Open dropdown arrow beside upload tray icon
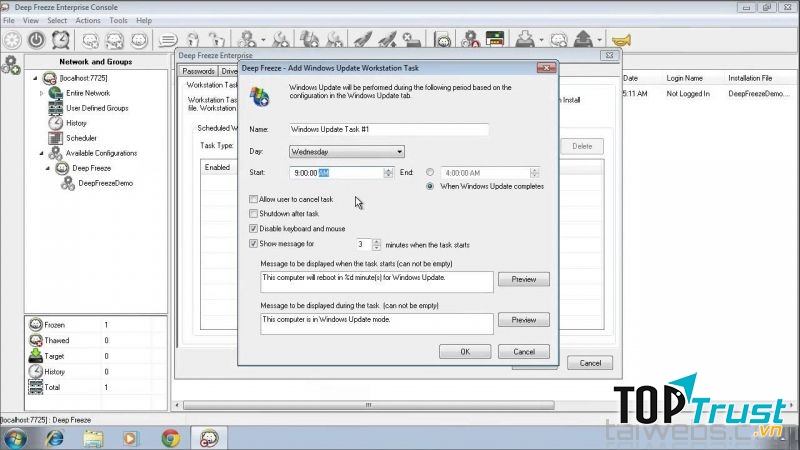The width and height of the screenshot is (800, 450). pyautogui.click(x=599, y=40)
